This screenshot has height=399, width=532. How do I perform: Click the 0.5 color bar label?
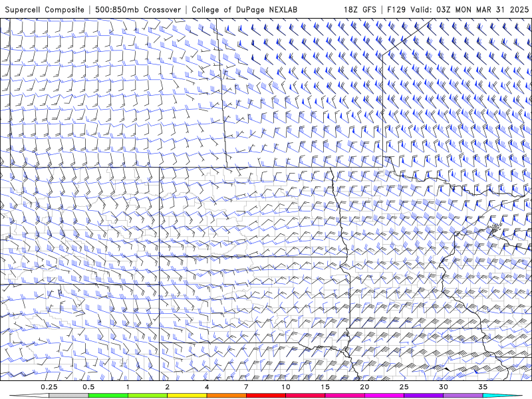pyautogui.click(x=88, y=387)
